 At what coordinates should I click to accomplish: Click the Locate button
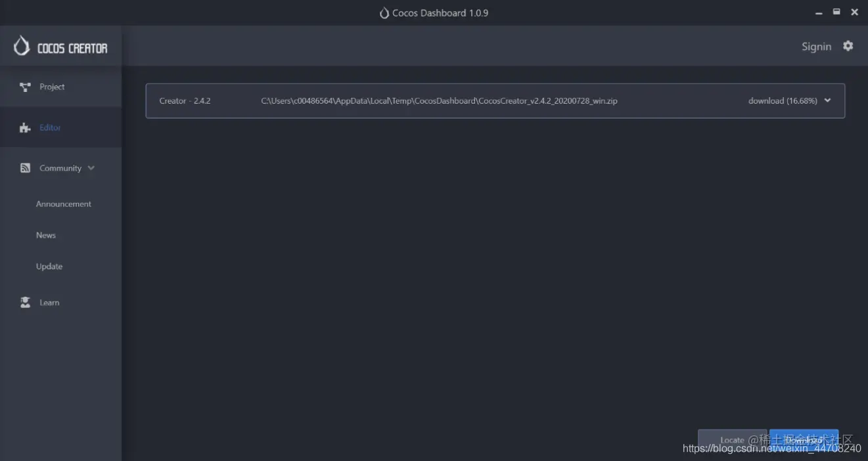[732, 440]
